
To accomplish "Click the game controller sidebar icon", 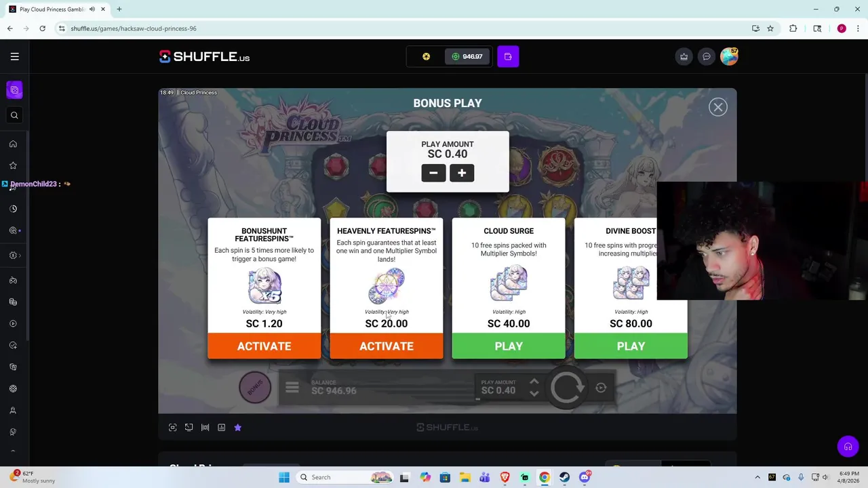I will click(13, 281).
